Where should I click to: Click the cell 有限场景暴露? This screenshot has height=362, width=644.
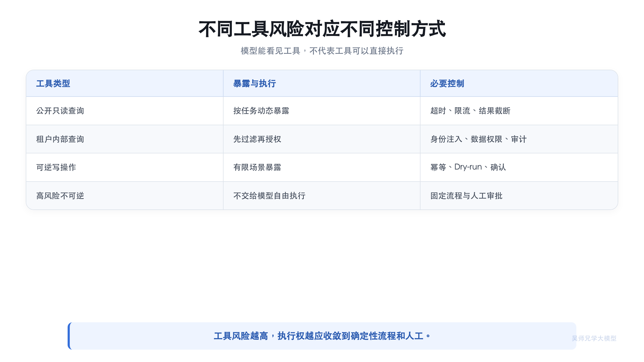(x=321, y=167)
